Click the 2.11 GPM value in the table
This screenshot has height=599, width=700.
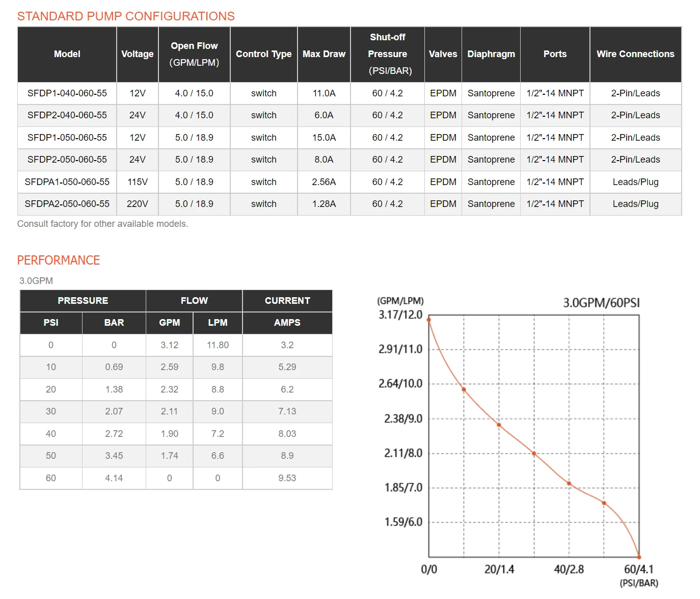[x=170, y=411]
